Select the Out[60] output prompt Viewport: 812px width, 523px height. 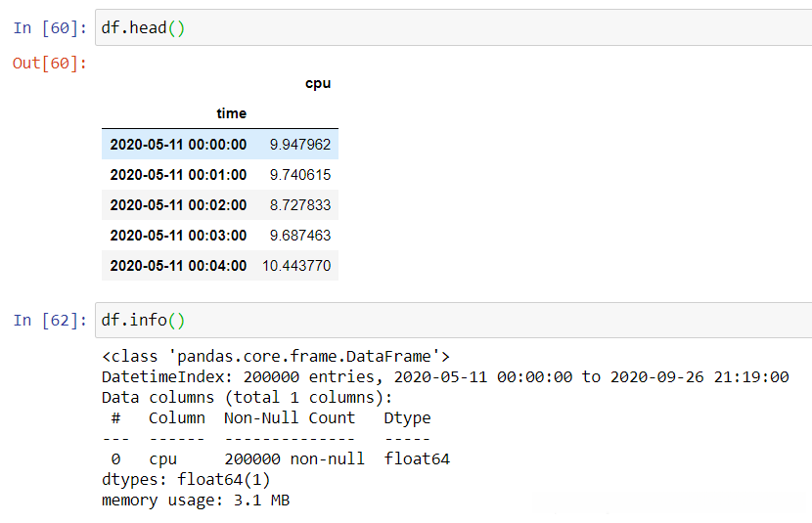coord(50,64)
